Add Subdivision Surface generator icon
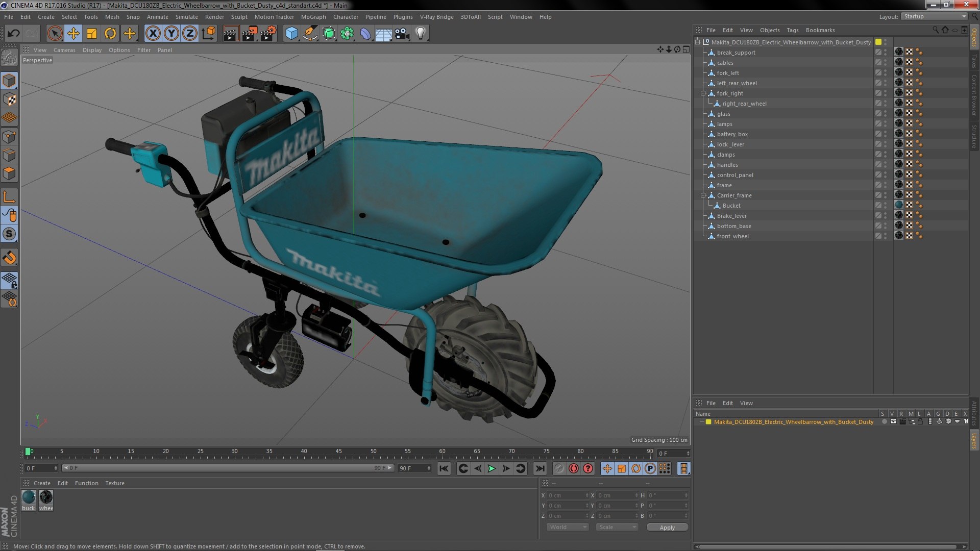Image resolution: width=980 pixels, height=551 pixels. point(329,34)
